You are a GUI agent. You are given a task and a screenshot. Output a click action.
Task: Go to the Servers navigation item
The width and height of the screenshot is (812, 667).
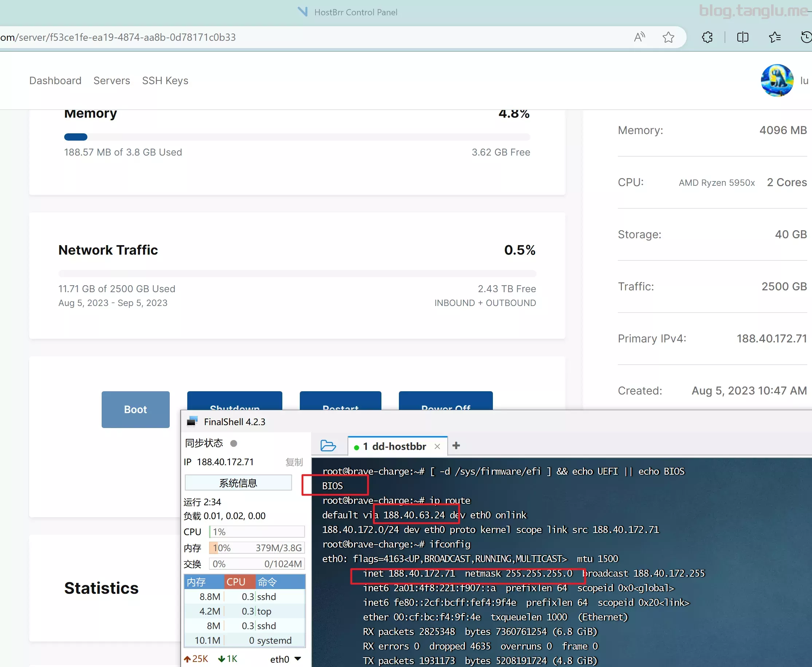[x=112, y=80]
